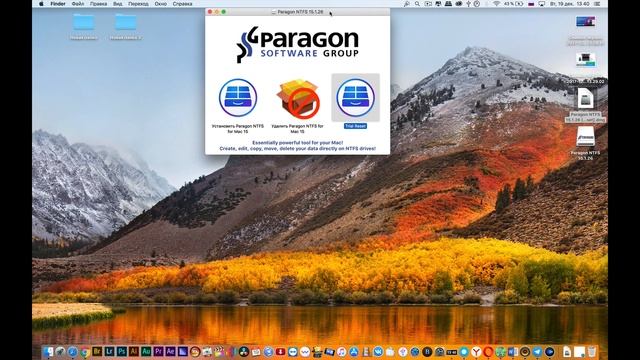
Task: Launch Adobe Premiere Pro from the Dock
Action: [158, 351]
